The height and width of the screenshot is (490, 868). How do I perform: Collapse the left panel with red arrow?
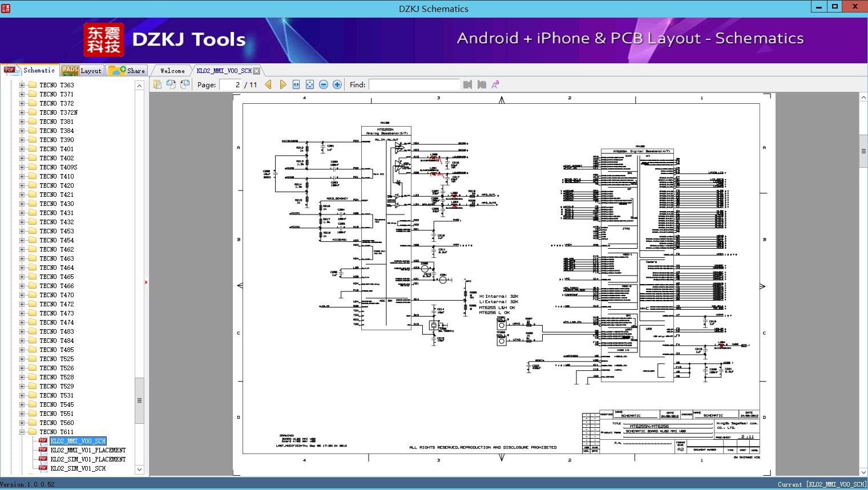pyautogui.click(x=147, y=282)
